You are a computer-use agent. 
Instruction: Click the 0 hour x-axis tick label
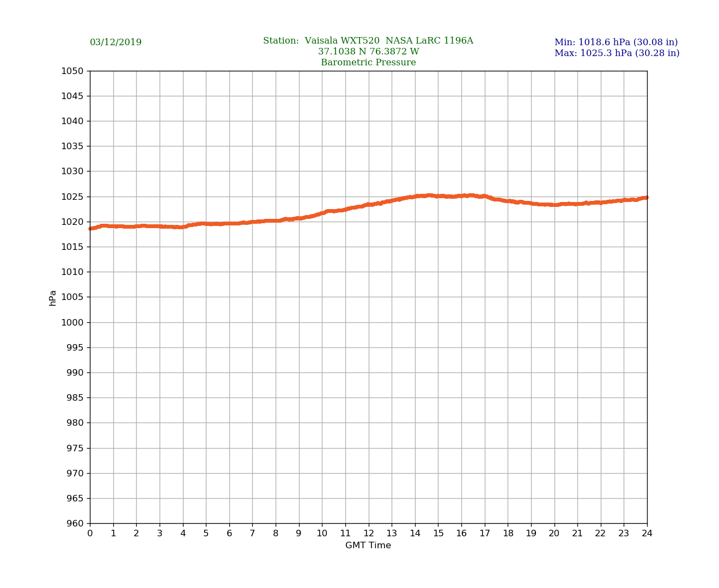click(x=90, y=534)
